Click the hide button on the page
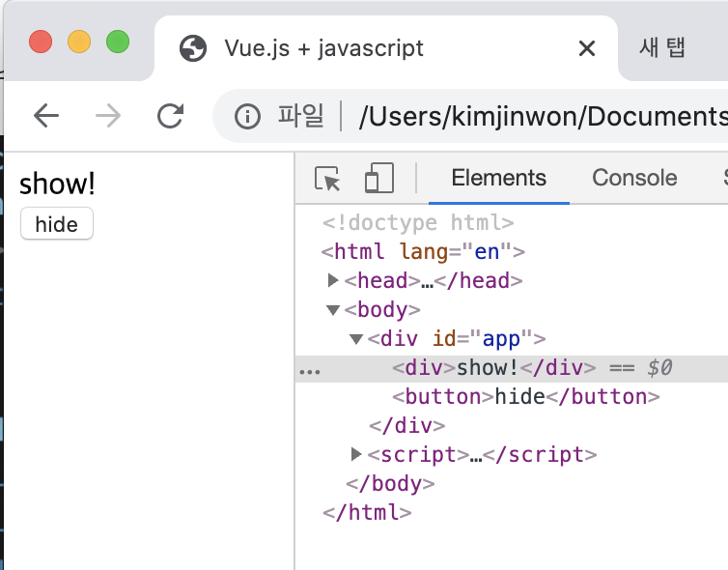The height and width of the screenshot is (570, 728). [57, 224]
